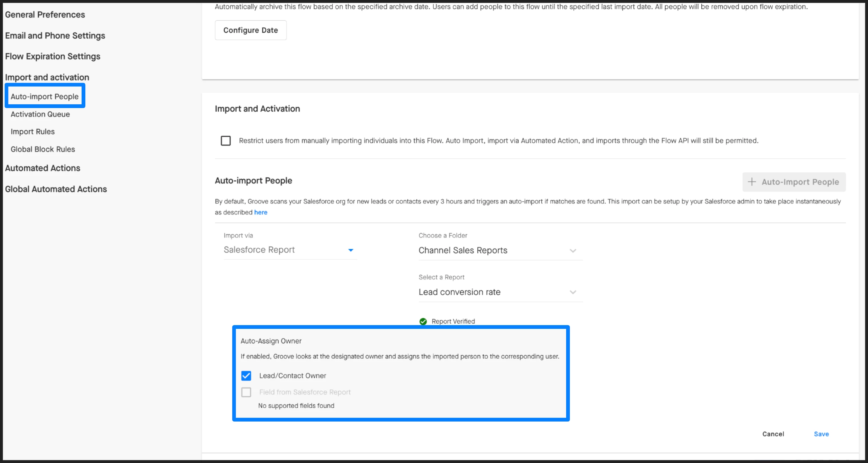Select Auto-import People in sidebar

click(x=45, y=96)
